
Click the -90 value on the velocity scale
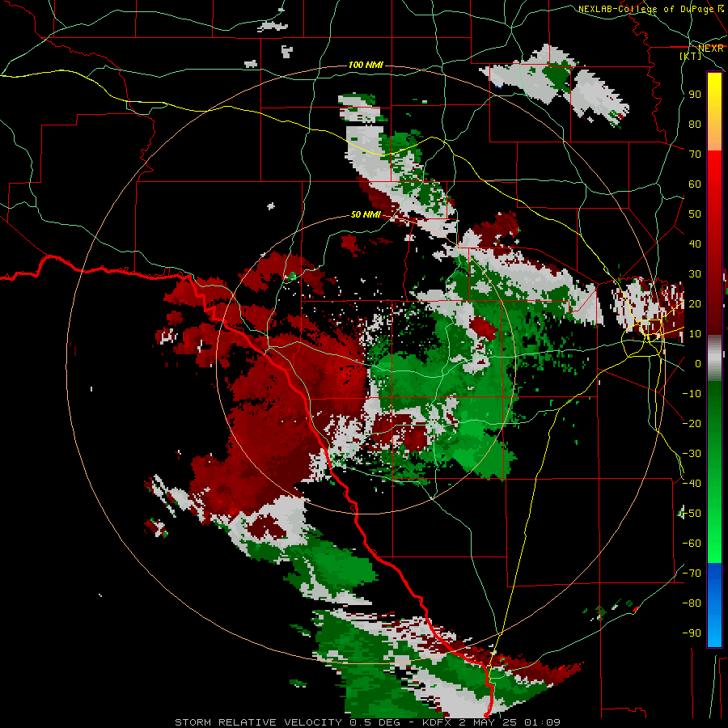(692, 633)
